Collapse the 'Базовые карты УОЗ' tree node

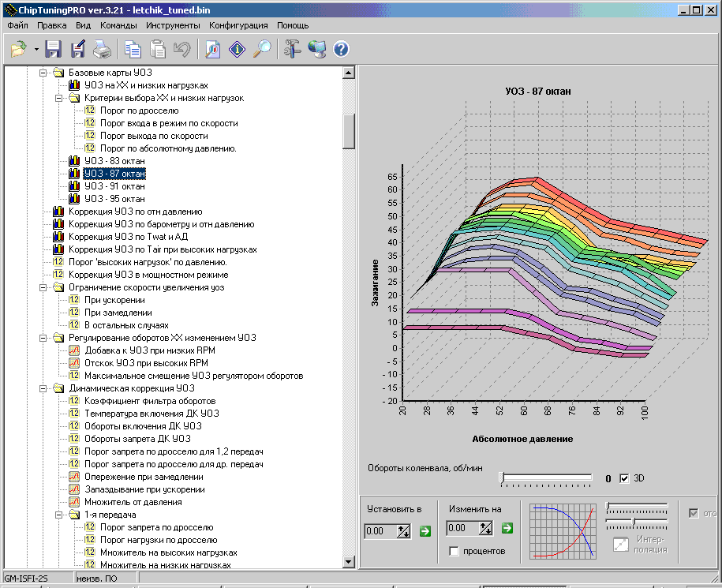(43, 73)
